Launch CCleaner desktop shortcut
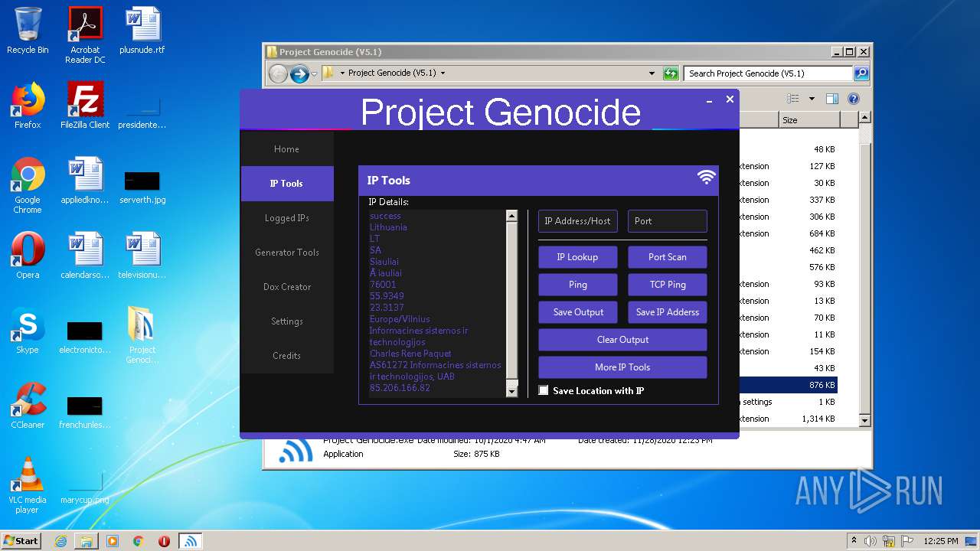The height and width of the screenshot is (551, 980). (28, 406)
